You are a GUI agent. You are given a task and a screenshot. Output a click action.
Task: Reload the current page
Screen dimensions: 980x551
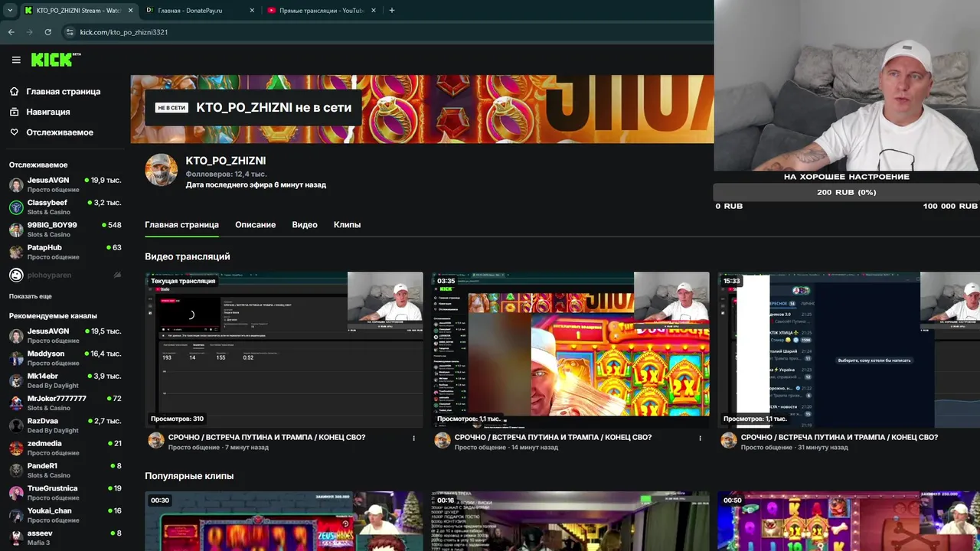[x=48, y=32]
